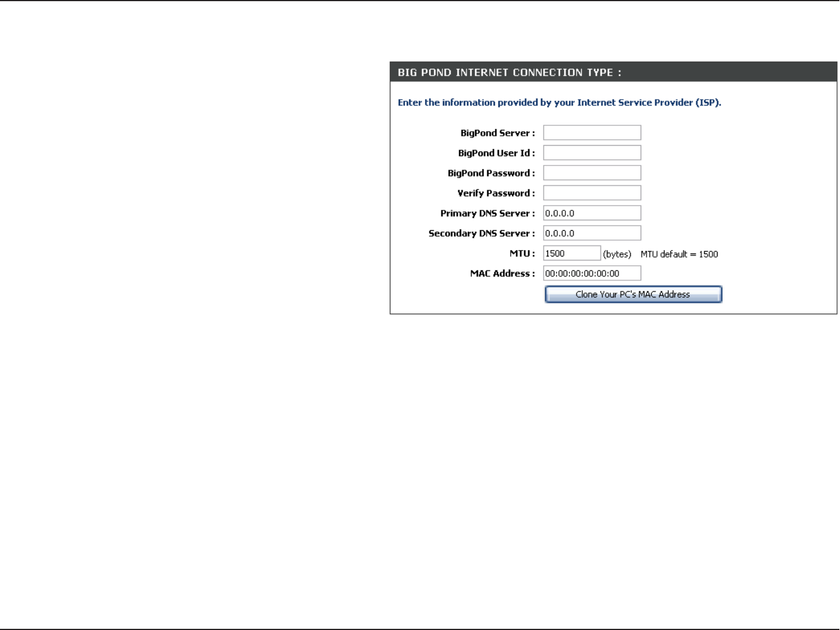
Task: Click the '(bytes)' unit label
Action: [x=617, y=255]
